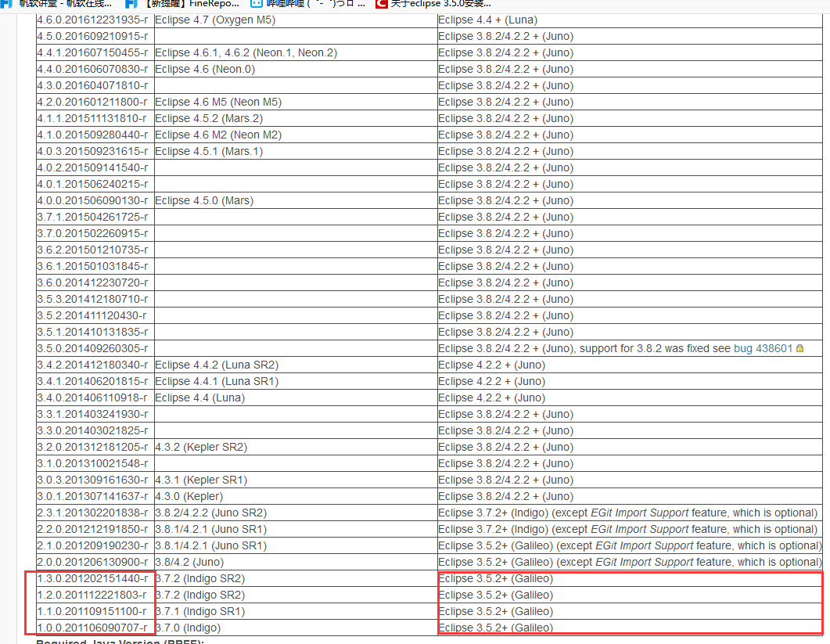
Task: Click the 3.7.0 (Indigo) cell
Action: [x=296, y=627]
